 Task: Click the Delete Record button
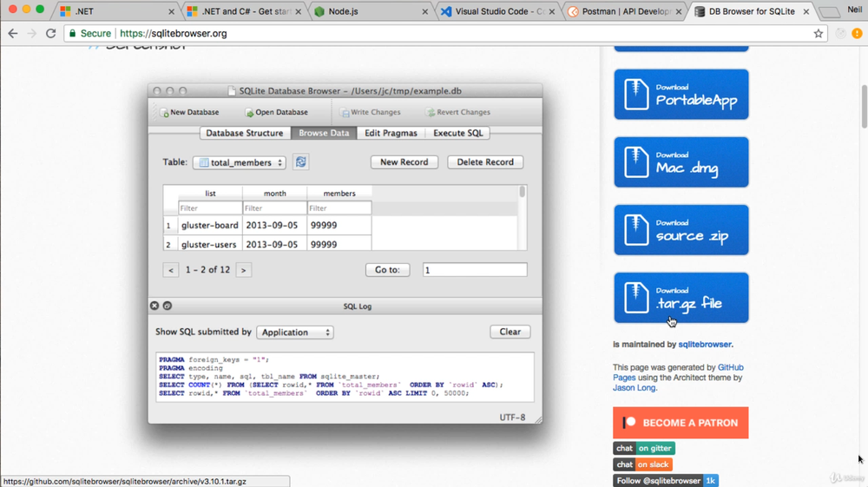pos(485,162)
